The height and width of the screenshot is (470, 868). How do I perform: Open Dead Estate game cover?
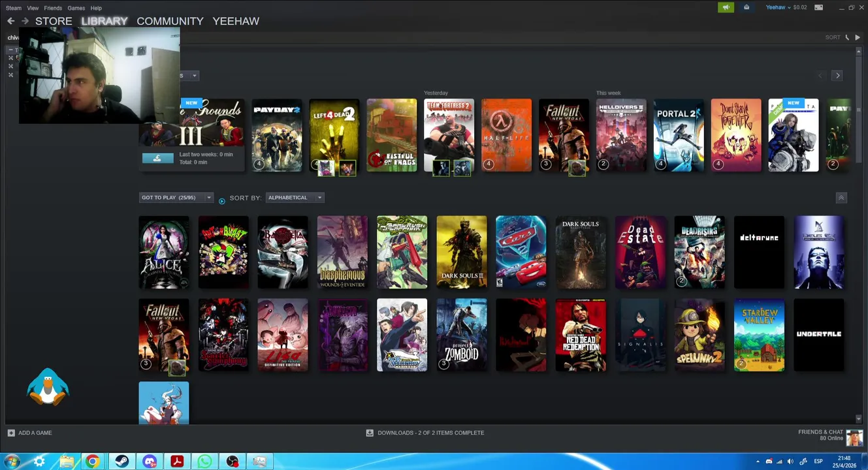pyautogui.click(x=640, y=252)
